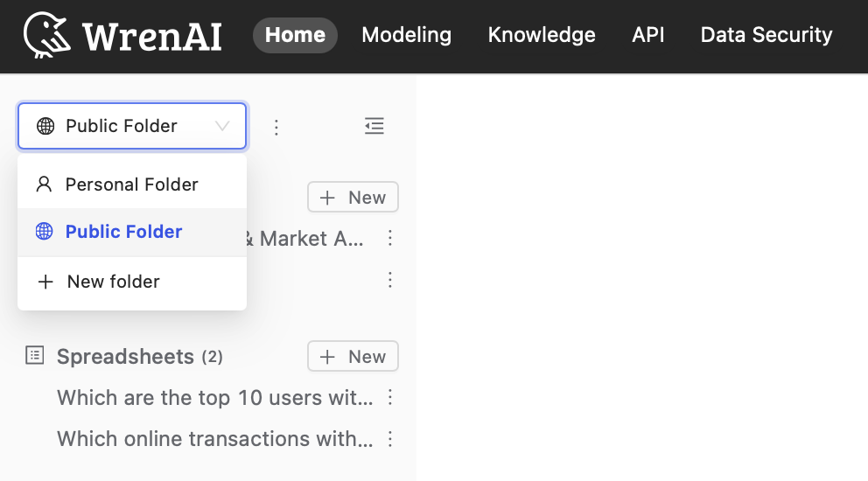Select Personal Folder from dropdown
This screenshot has height=481, width=868.
(x=131, y=185)
